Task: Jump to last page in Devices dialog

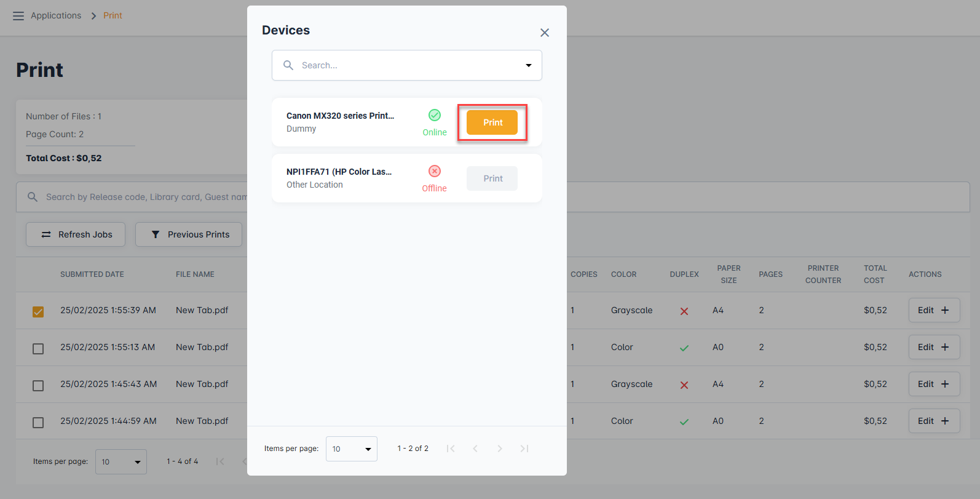Action: pos(524,449)
